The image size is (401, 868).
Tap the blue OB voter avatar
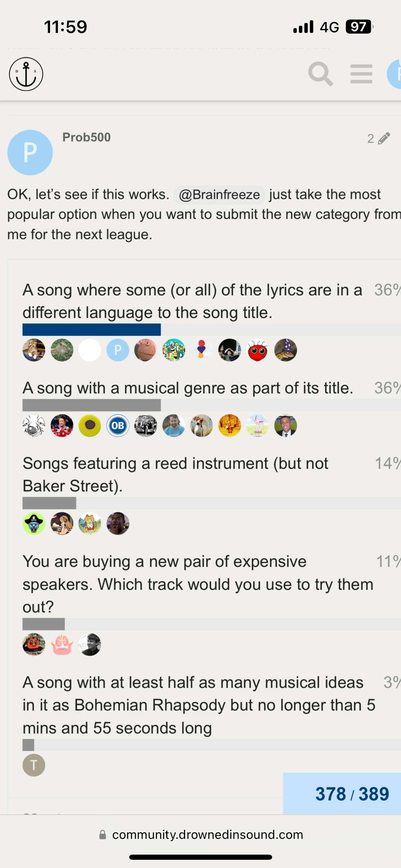click(x=118, y=425)
